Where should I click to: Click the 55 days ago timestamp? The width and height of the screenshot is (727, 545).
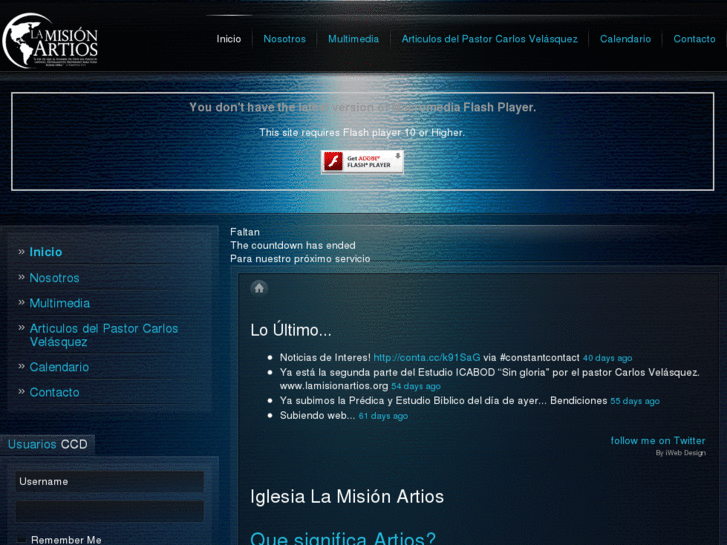(635, 401)
